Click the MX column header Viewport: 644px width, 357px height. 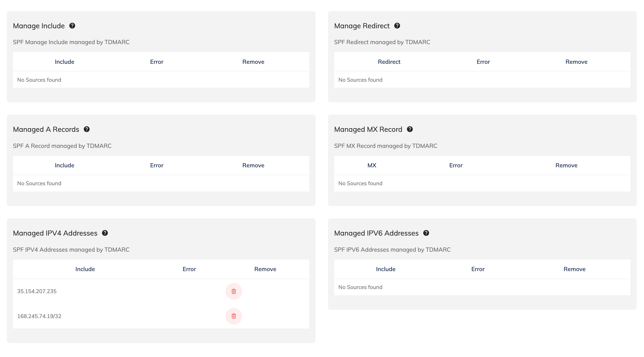372,165
